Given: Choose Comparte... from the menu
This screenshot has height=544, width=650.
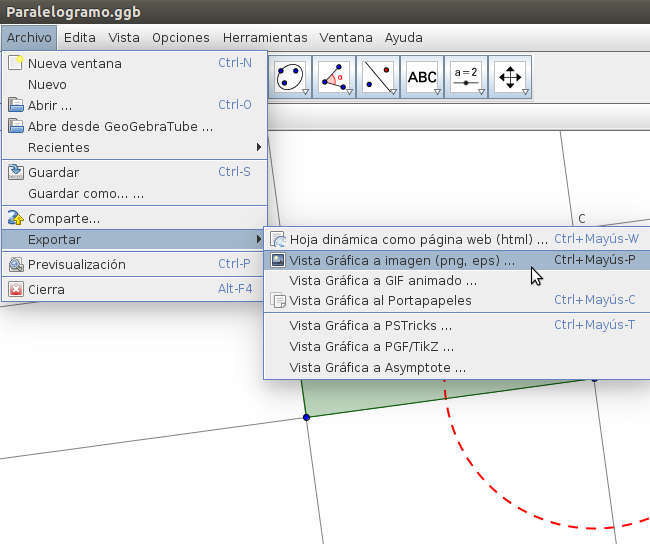Looking at the screenshot, I should 135,218.
